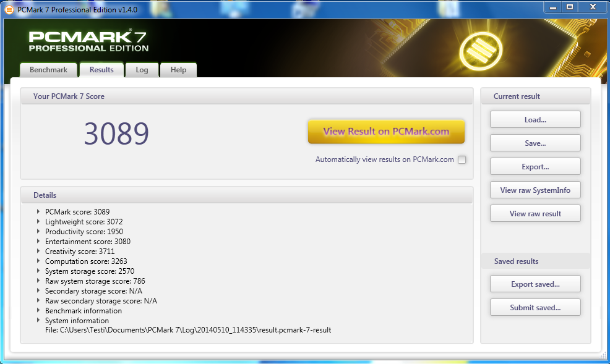Expand the Creativity score: 3711 row
This screenshot has height=364, width=610.
38,252
